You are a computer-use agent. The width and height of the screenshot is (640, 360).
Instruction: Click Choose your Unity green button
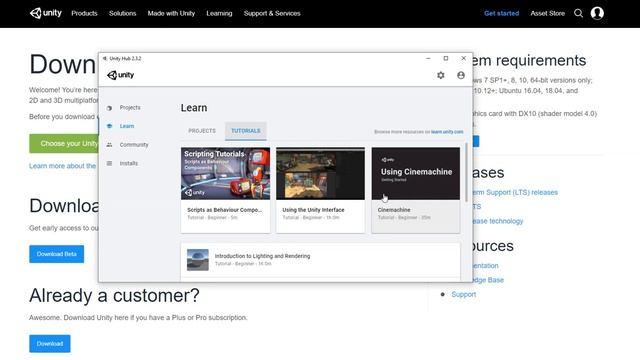(64, 144)
